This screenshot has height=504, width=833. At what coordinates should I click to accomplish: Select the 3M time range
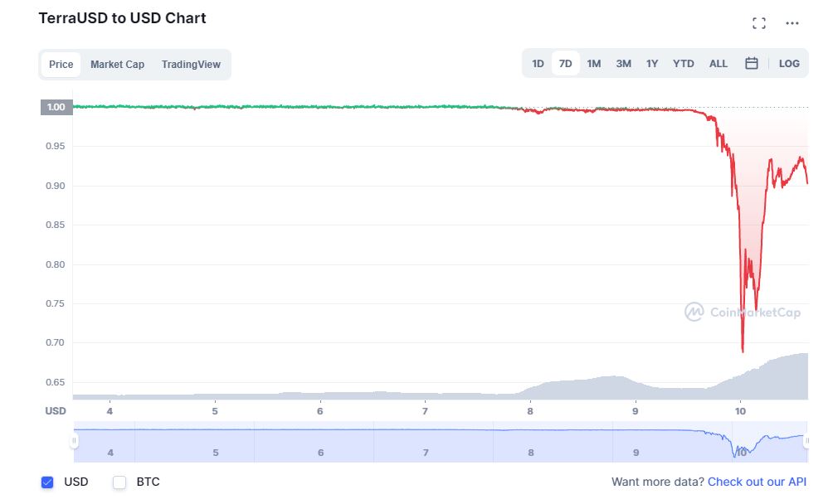tap(624, 64)
